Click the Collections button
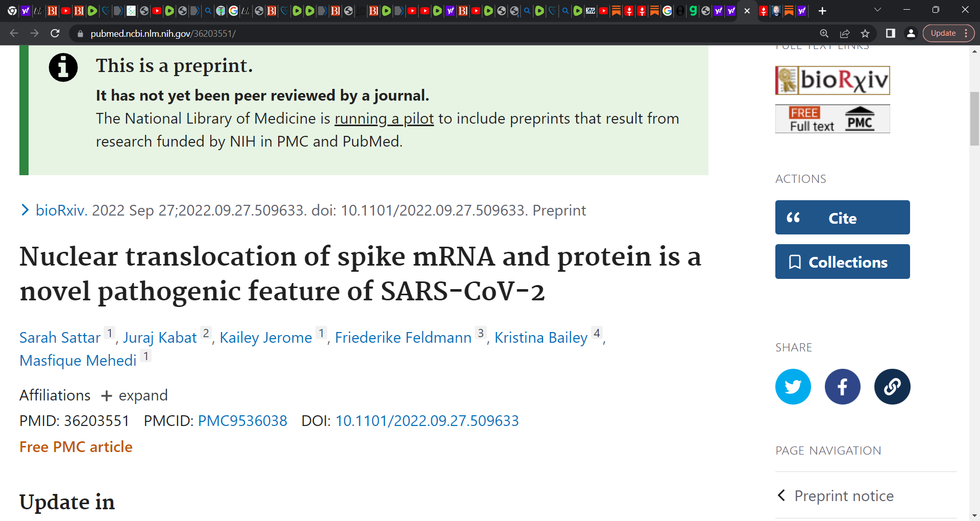Viewport: 980px width, 521px height. point(842,262)
